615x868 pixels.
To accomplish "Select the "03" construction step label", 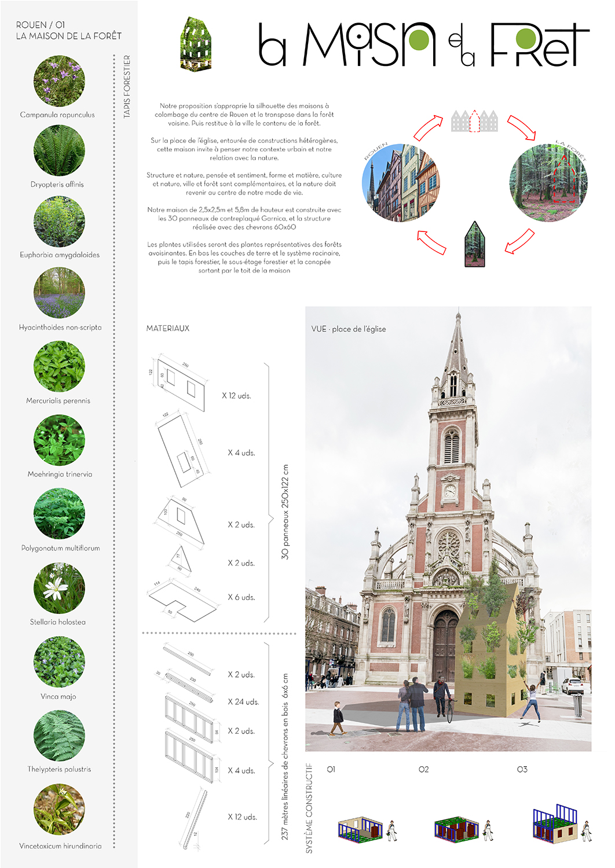I will point(522,769).
